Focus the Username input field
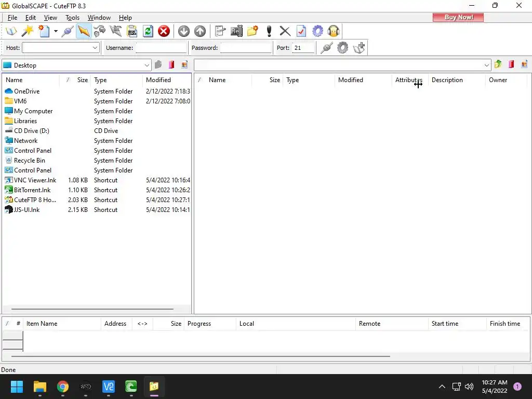Image resolution: width=532 pixels, height=399 pixels. [x=161, y=48]
